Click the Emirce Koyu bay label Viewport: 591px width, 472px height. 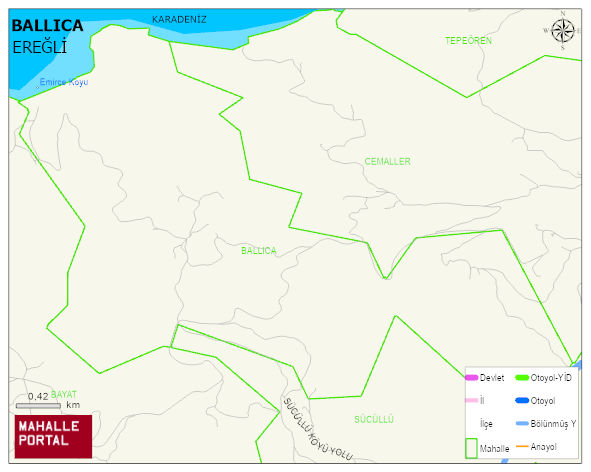pos(64,82)
